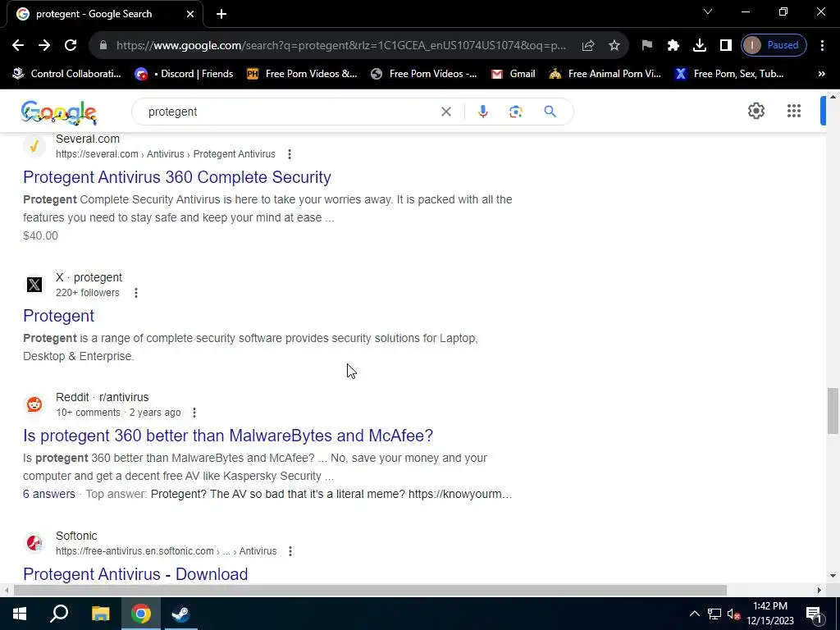Viewport: 840px width, 630px height.
Task: Clear the Google search box text
Action: (445, 112)
